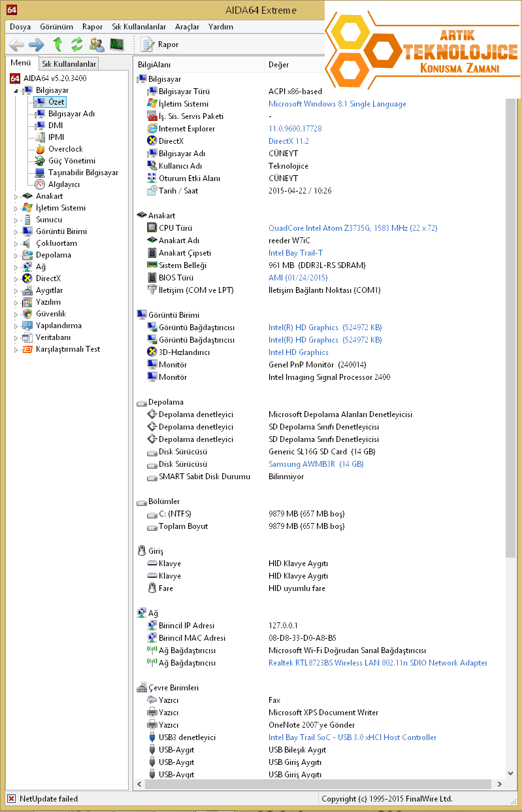This screenshot has width=522, height=812.
Task: Click the Yazılım icon in tree
Action: tap(27, 302)
